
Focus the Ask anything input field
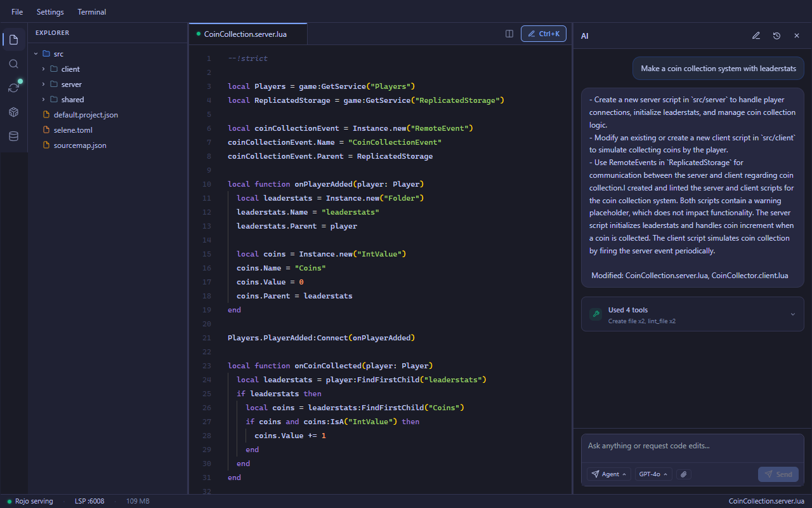(x=691, y=445)
